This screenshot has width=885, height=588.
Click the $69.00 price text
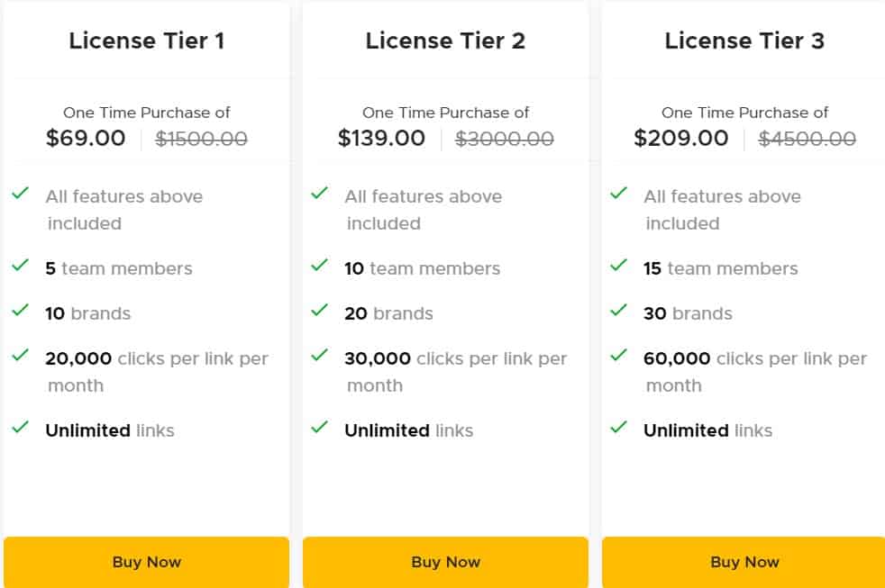coord(86,139)
